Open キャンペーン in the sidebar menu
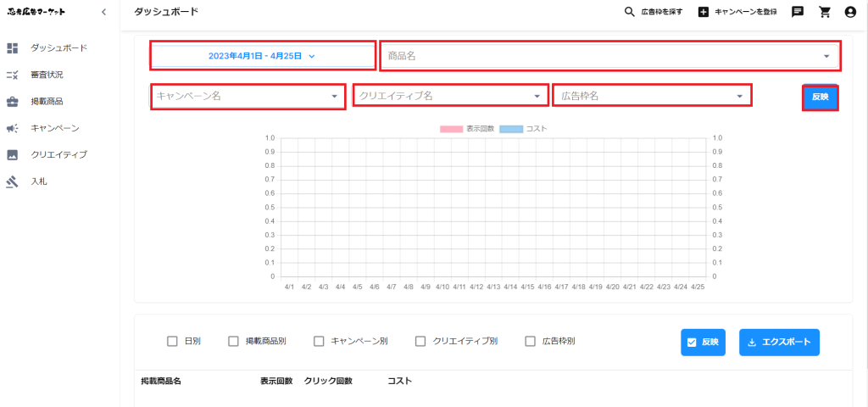Image resolution: width=868 pixels, height=407 pixels. (55, 129)
